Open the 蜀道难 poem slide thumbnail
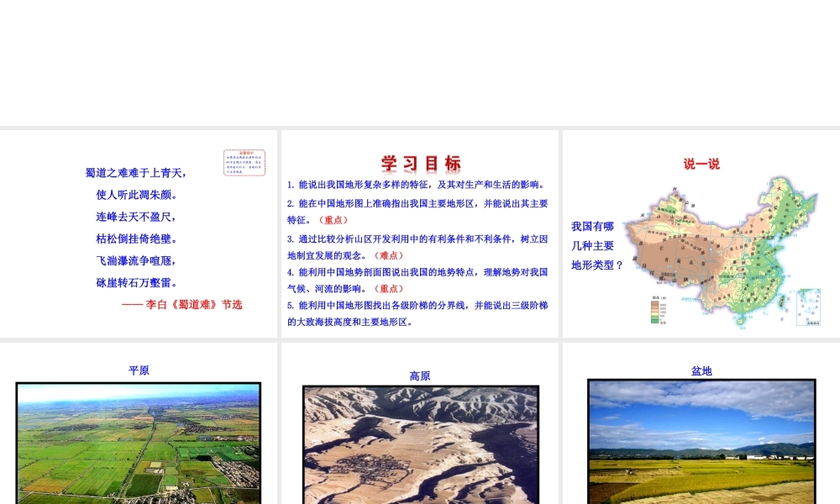The width and height of the screenshot is (840, 504). tap(139, 234)
